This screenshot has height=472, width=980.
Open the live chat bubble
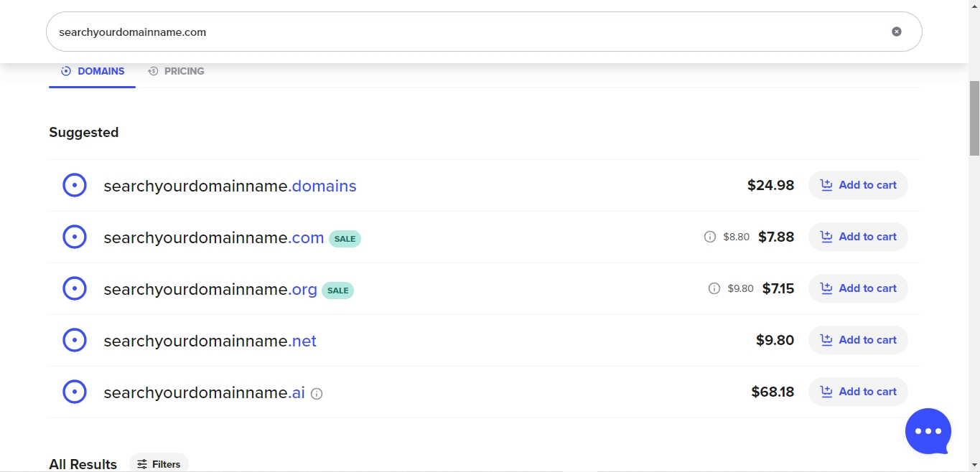[928, 431]
